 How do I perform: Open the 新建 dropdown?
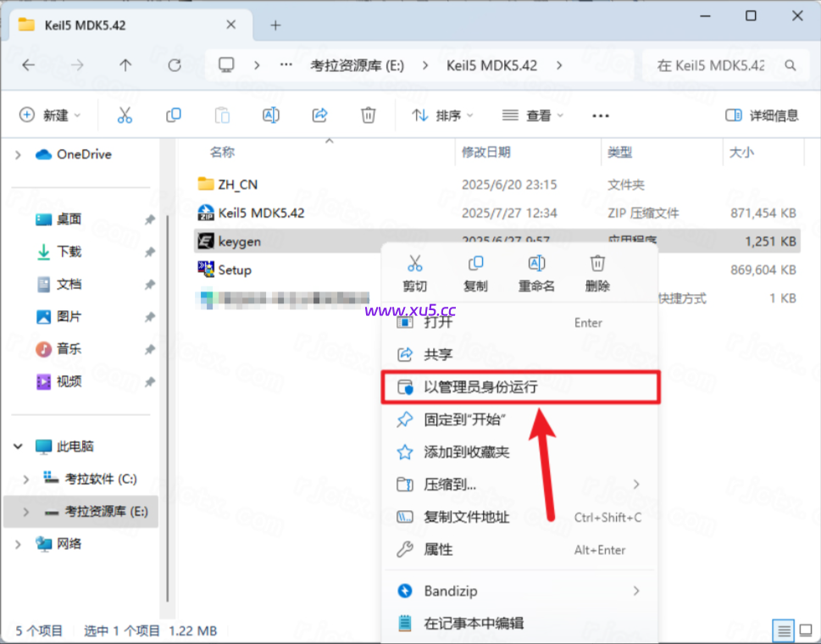click(x=51, y=114)
